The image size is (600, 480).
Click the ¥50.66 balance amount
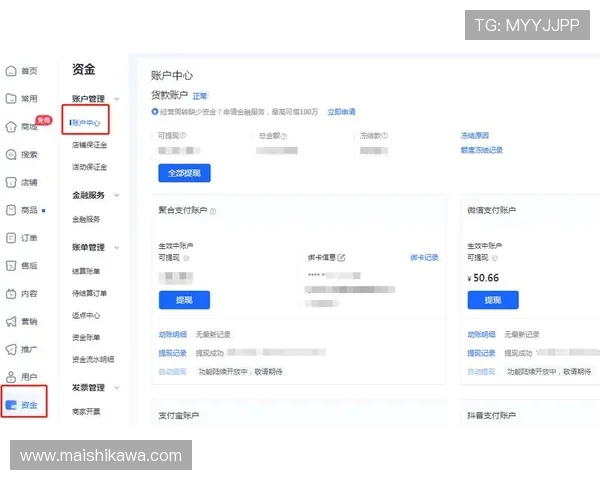tap(483, 278)
